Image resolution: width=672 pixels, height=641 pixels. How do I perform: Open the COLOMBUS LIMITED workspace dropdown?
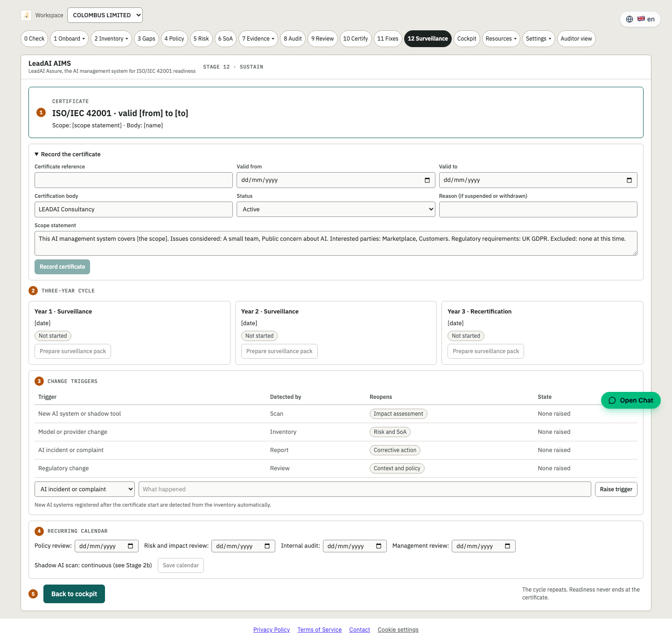click(x=105, y=15)
